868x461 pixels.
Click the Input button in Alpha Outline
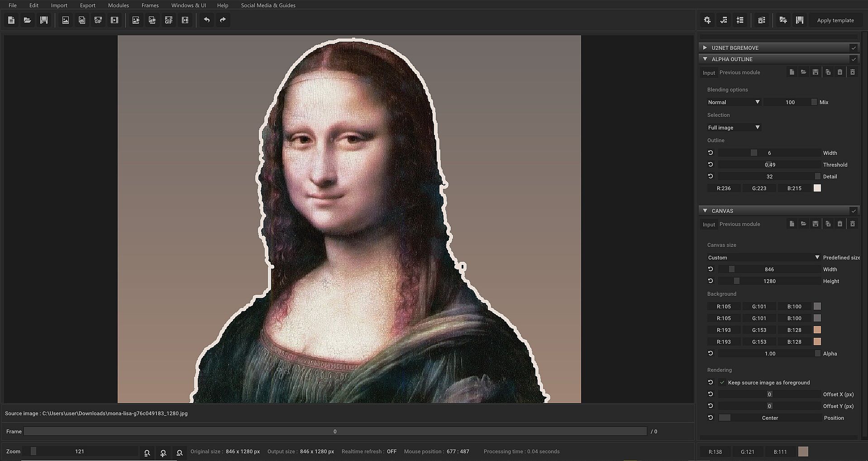coord(709,73)
